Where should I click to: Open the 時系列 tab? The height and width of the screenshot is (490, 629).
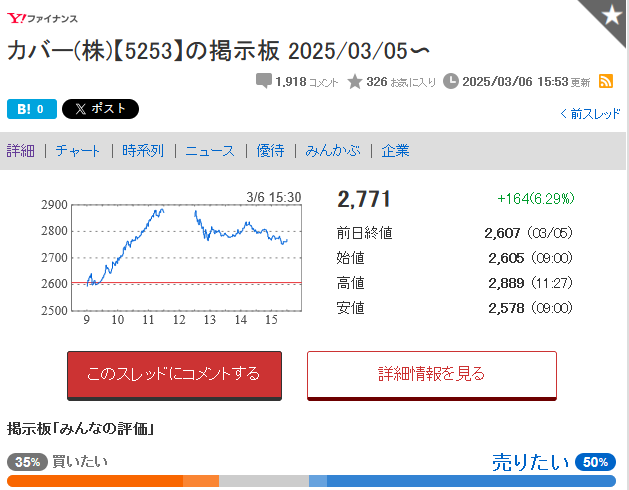pyautogui.click(x=143, y=151)
